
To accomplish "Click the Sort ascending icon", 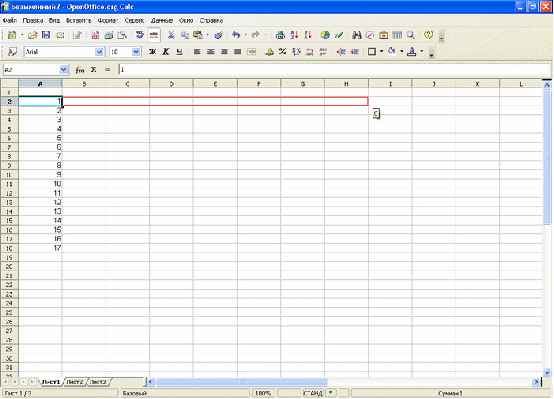I will coord(294,35).
